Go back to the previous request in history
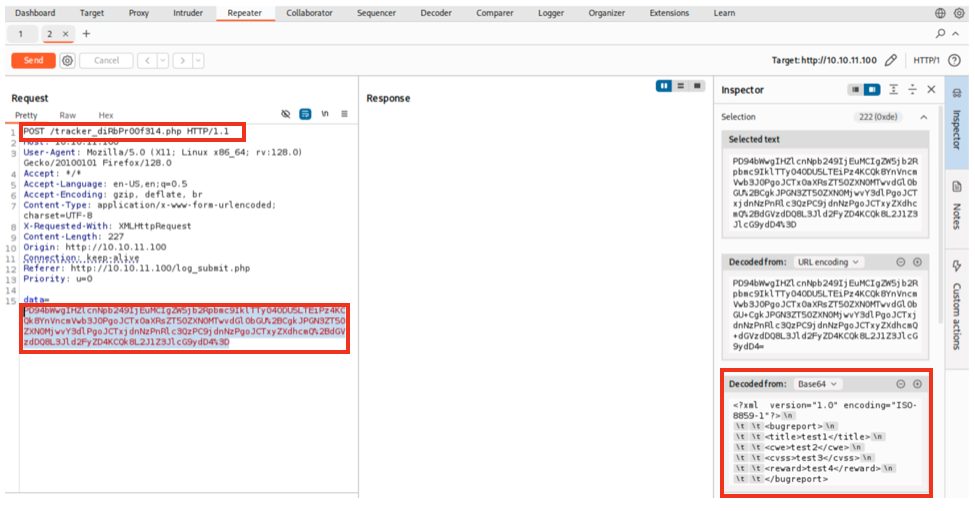Viewport: 975px width, 511px height. click(x=147, y=60)
